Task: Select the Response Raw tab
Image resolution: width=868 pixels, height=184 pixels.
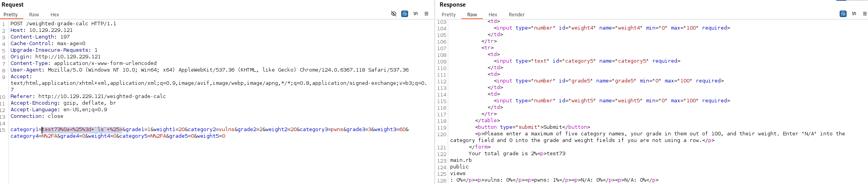Action: click(472, 15)
